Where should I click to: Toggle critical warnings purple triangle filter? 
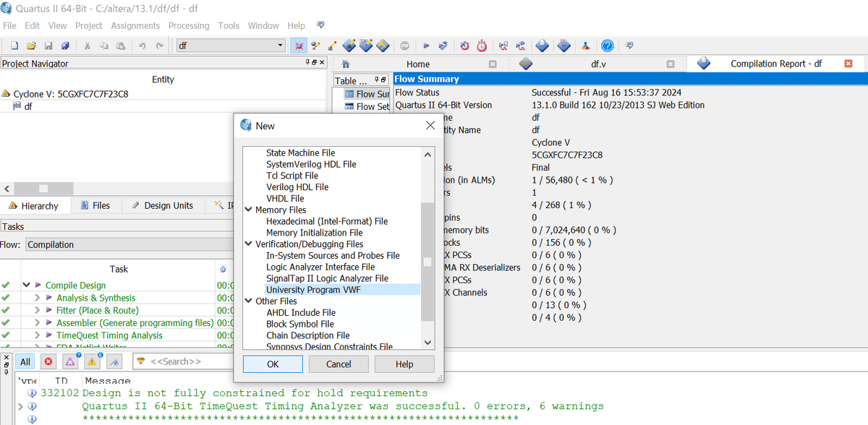pos(71,361)
